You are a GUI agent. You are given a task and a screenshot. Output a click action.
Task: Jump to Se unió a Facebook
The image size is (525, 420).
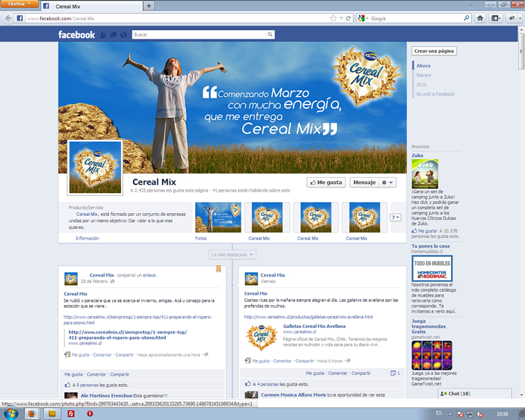click(x=435, y=94)
